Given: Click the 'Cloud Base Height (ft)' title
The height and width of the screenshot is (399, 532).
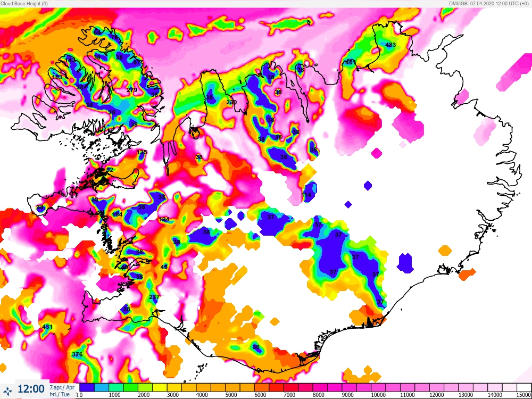Looking at the screenshot, I should coord(24,4).
